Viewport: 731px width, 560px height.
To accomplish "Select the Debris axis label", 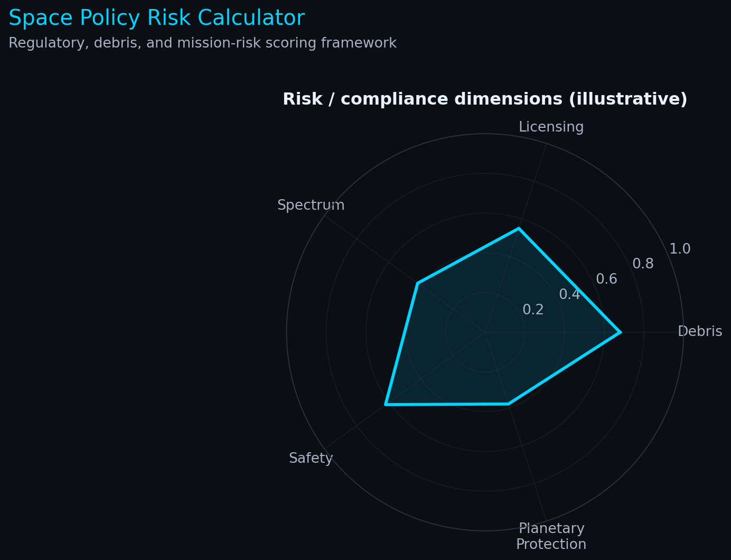I will pos(699,332).
